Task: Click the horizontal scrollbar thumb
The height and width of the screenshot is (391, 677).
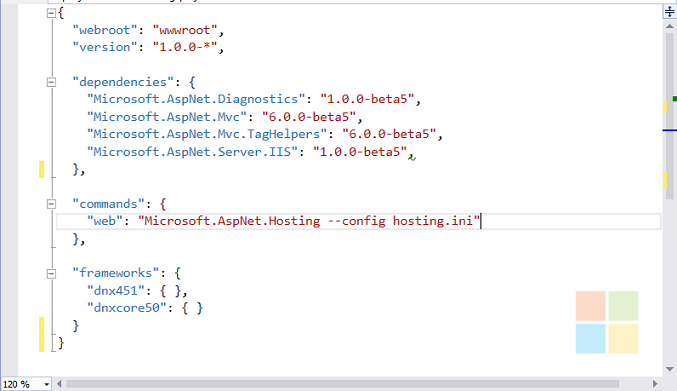Action: [x=342, y=384]
